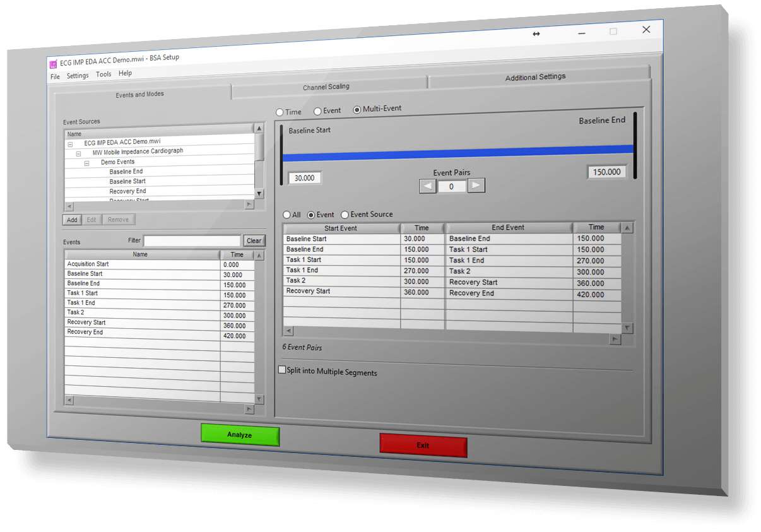
Task: Click the Remove event source button
Action: click(x=118, y=220)
